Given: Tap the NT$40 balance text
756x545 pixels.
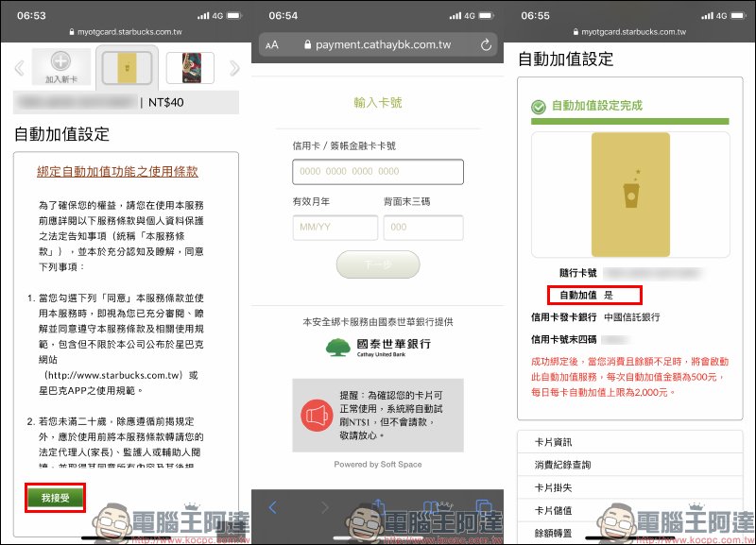Looking at the screenshot, I should pyautogui.click(x=166, y=102).
